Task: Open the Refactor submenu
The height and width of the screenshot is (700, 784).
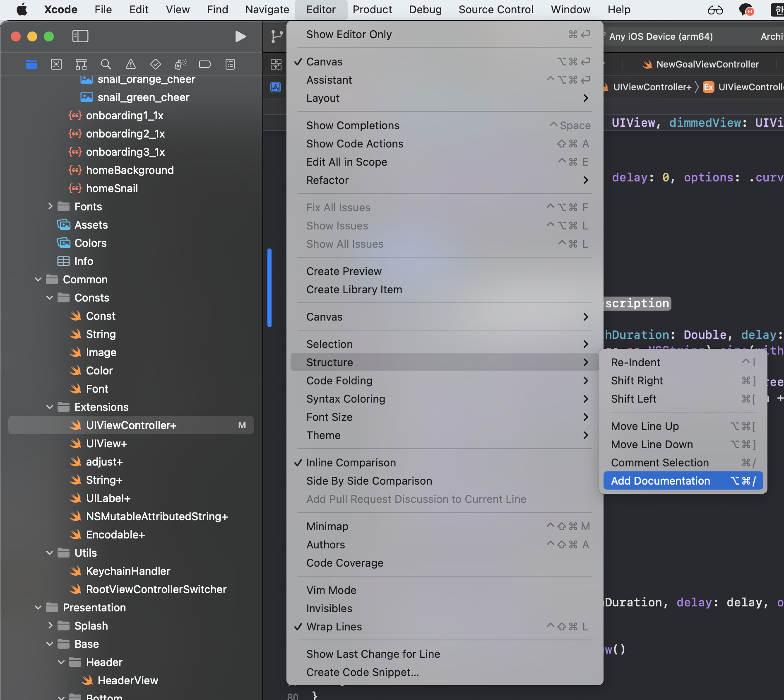Action: (445, 180)
